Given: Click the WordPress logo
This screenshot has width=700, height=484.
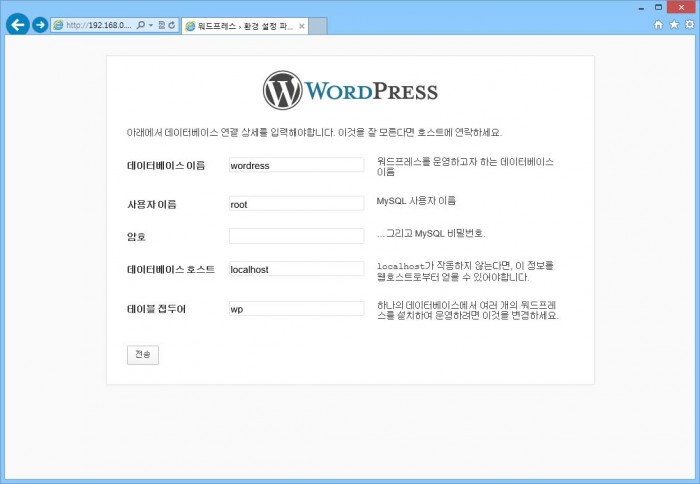Looking at the screenshot, I should [x=350, y=91].
